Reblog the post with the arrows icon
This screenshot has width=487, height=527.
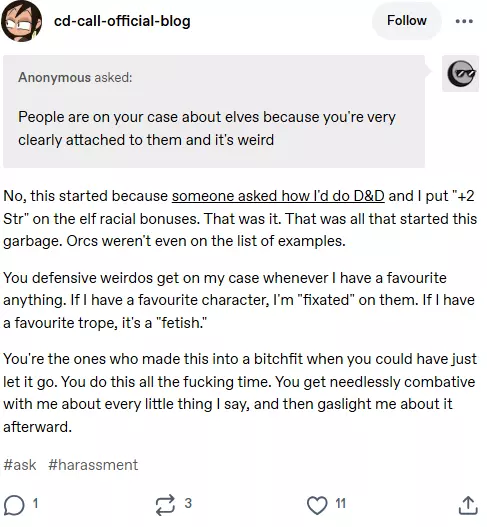[x=166, y=505]
